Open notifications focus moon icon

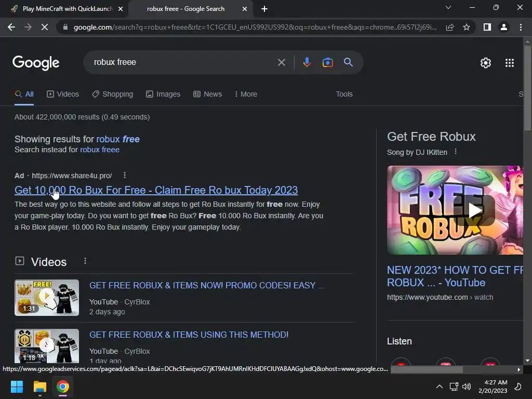(518, 387)
